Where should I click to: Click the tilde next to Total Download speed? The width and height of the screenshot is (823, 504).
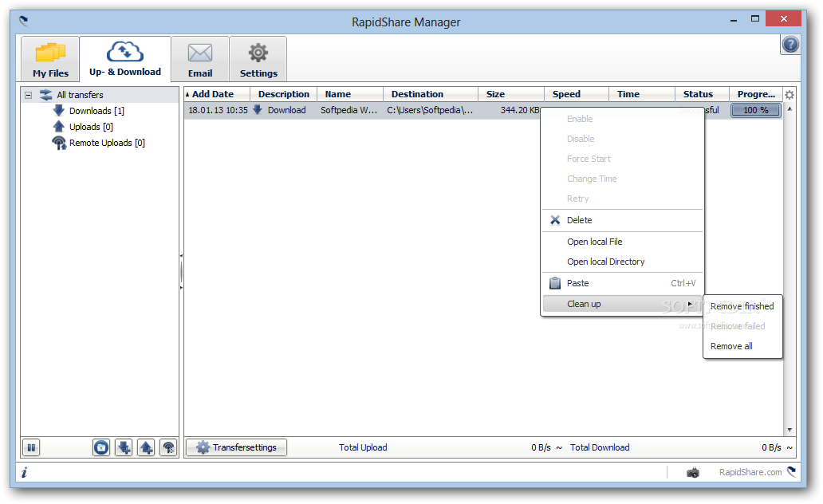click(790, 448)
